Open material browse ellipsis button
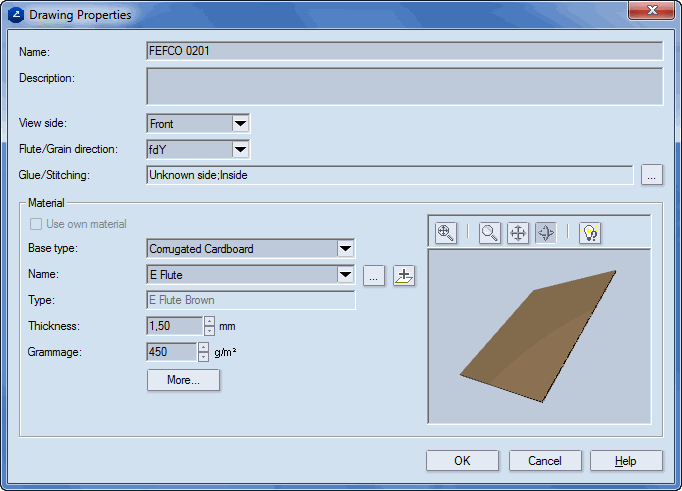The image size is (682, 491). click(x=373, y=275)
